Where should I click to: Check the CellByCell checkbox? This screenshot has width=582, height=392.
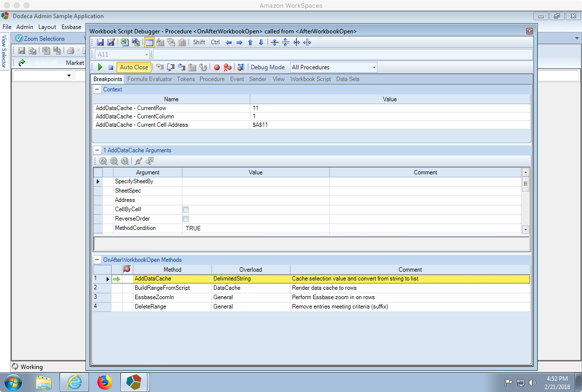pos(186,210)
